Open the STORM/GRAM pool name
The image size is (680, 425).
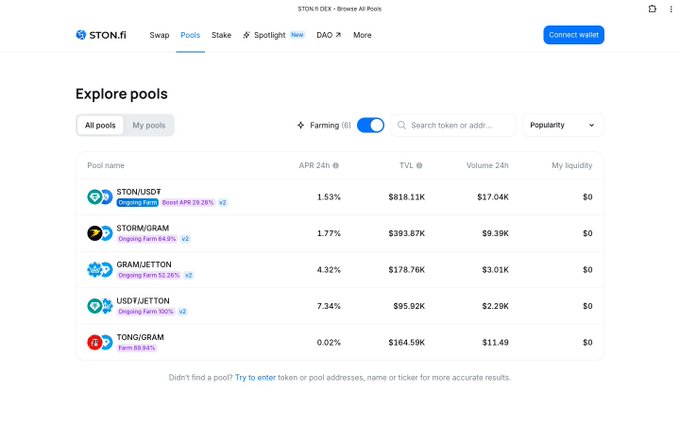[143, 228]
